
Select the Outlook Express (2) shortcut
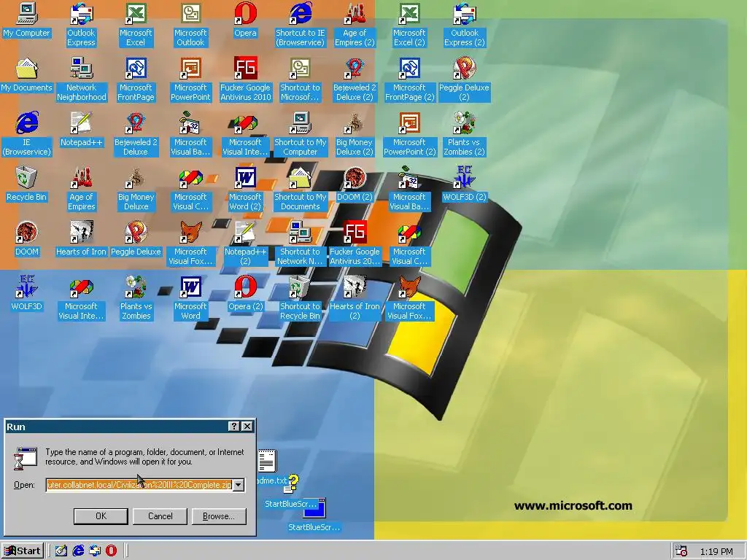(x=465, y=25)
